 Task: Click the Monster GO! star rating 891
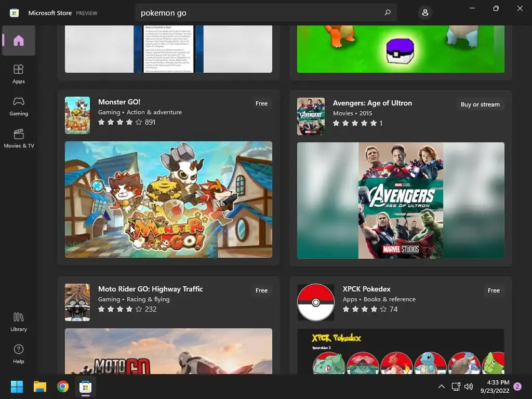click(x=127, y=122)
